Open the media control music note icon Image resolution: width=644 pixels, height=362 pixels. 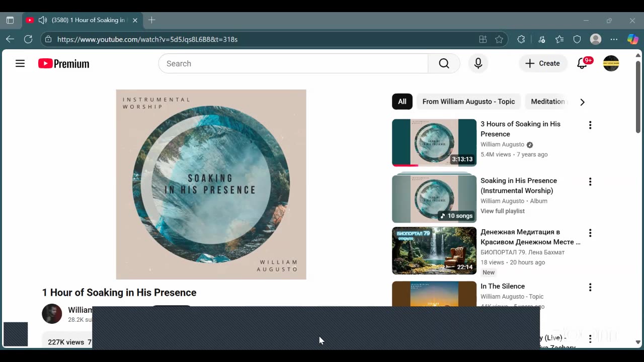pos(541,39)
